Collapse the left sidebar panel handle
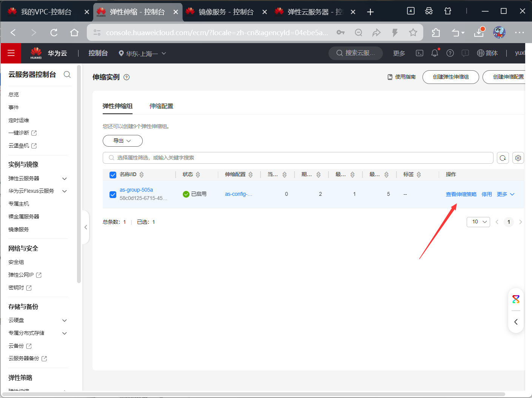This screenshot has width=532, height=398. pos(86,227)
